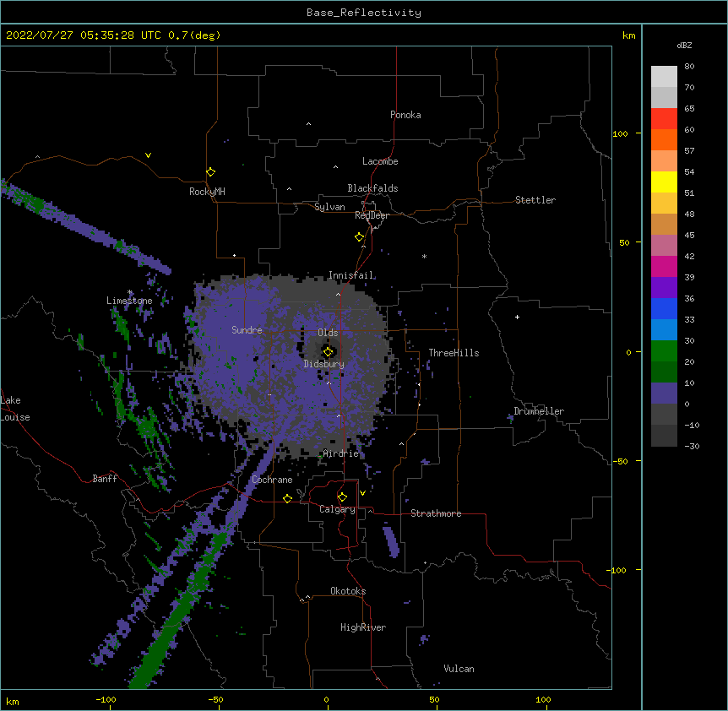Select the light gray 80 dBZ legend swatch
This screenshot has width=728, height=711.
point(664,77)
